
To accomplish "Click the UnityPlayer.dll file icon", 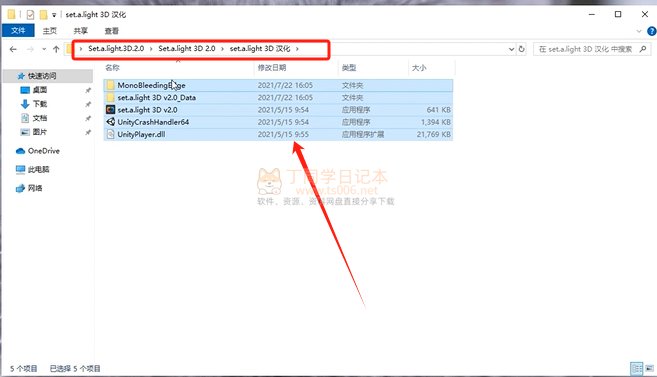I will pos(110,134).
